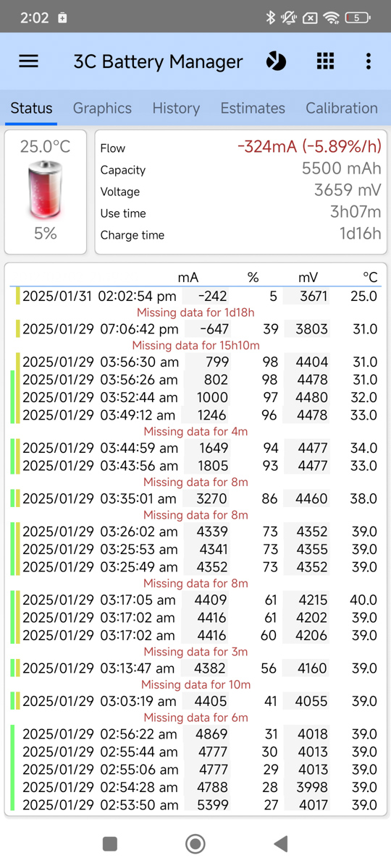Open the hamburger navigation menu
The image size is (391, 868).
pyautogui.click(x=29, y=61)
